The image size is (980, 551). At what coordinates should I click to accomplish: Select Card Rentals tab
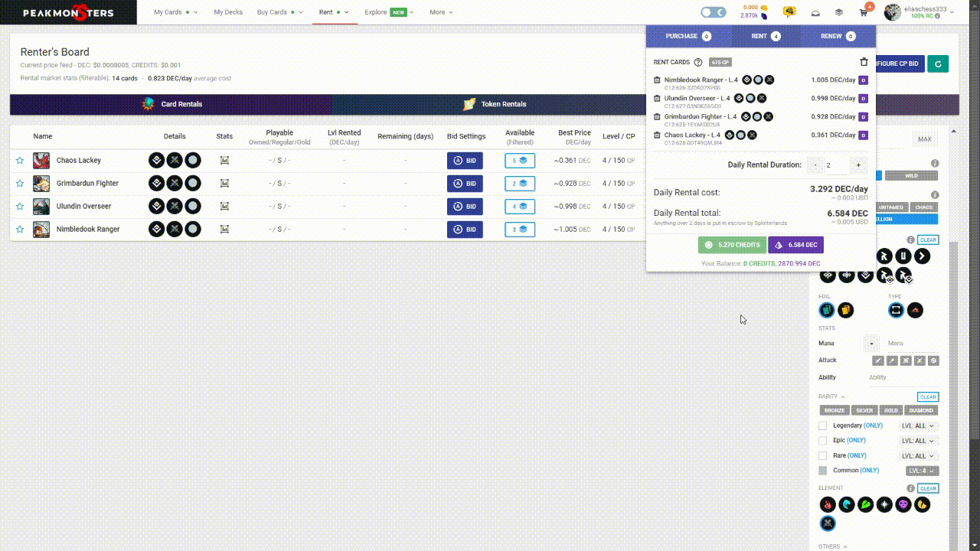pos(171,104)
